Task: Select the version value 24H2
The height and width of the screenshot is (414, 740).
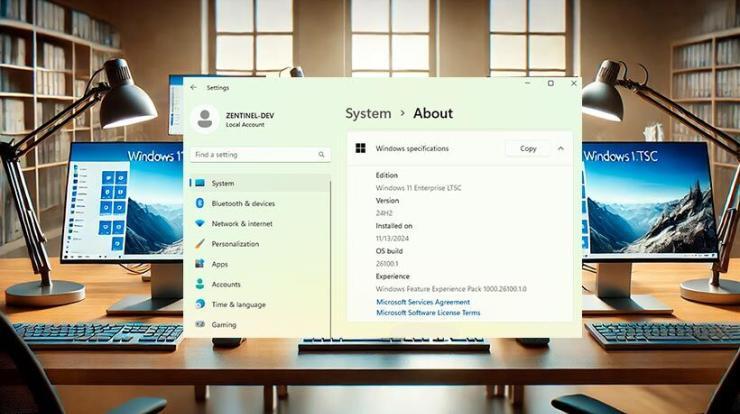Action: coord(384,213)
